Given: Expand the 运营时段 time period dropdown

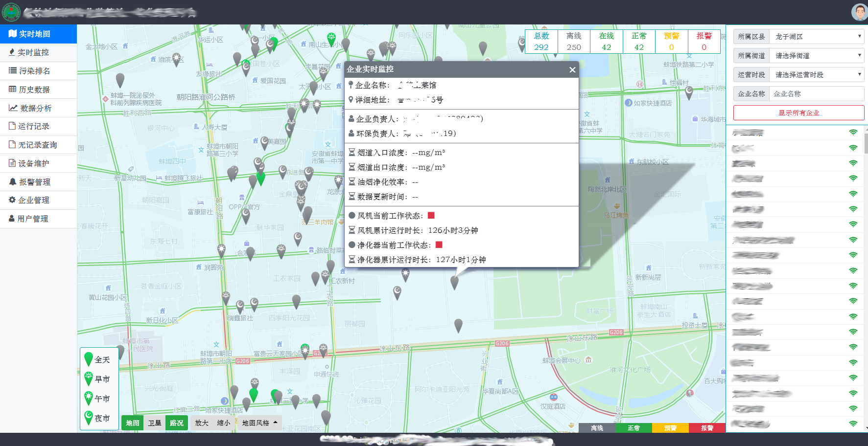Looking at the screenshot, I should pyautogui.click(x=816, y=74).
